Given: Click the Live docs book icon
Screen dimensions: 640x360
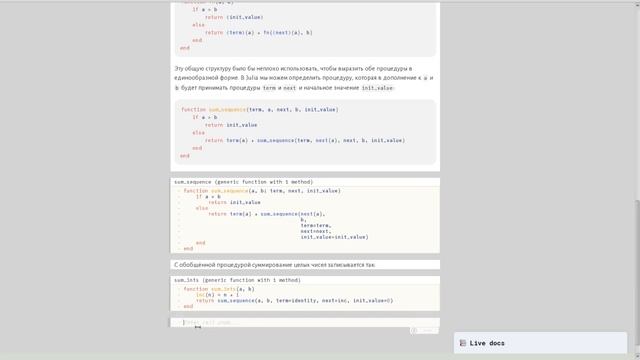Looking at the screenshot, I should (462, 343).
